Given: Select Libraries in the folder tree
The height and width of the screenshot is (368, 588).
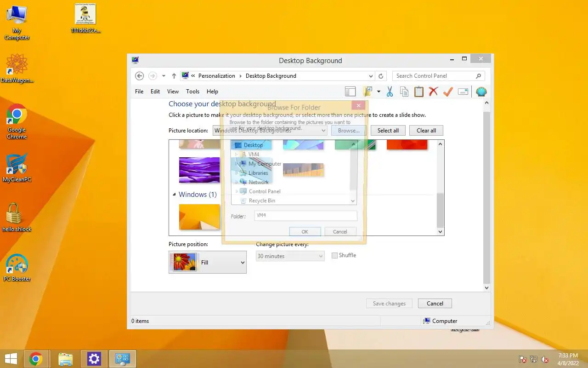Looking at the screenshot, I should pyautogui.click(x=258, y=173).
